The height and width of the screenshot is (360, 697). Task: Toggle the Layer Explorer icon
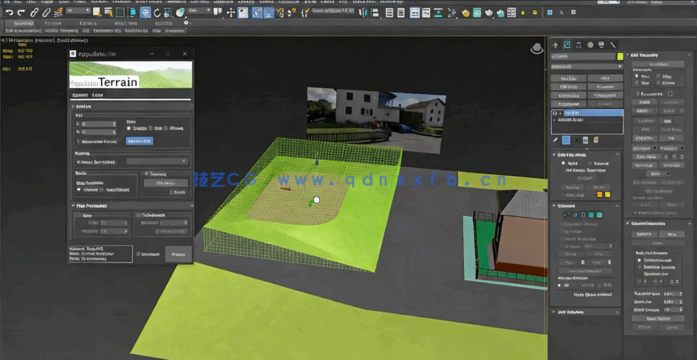[401, 12]
